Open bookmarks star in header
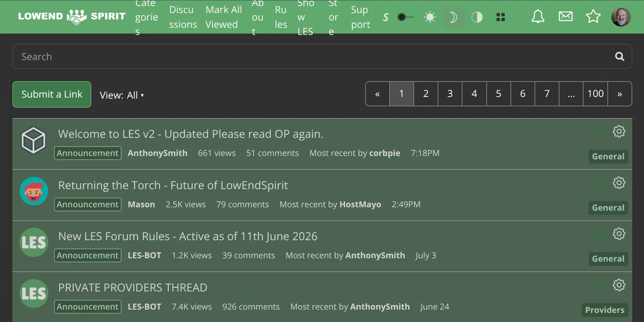644x322 pixels. coord(593,17)
